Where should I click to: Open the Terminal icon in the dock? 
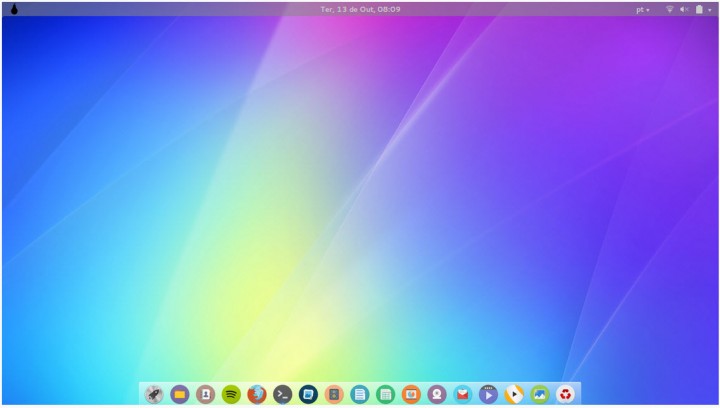coord(283,394)
